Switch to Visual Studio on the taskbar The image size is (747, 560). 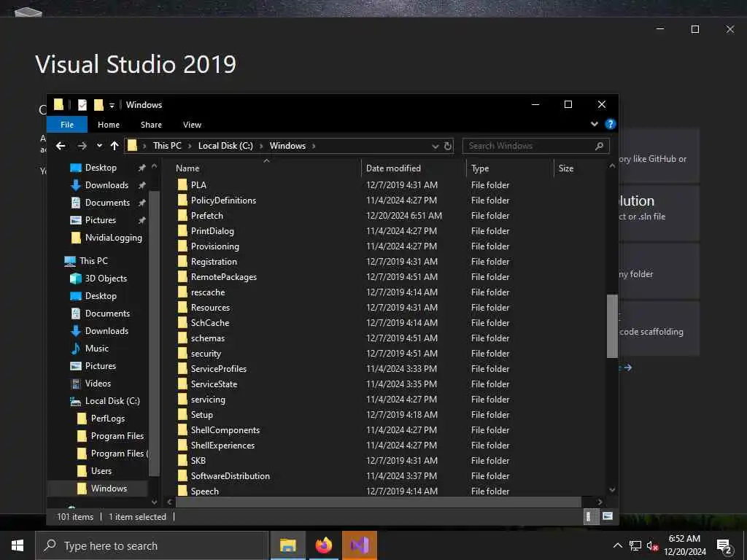(360, 545)
